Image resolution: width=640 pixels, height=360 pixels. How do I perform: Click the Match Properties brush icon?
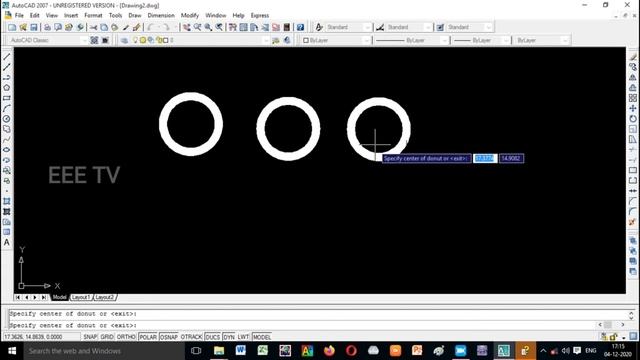126,27
